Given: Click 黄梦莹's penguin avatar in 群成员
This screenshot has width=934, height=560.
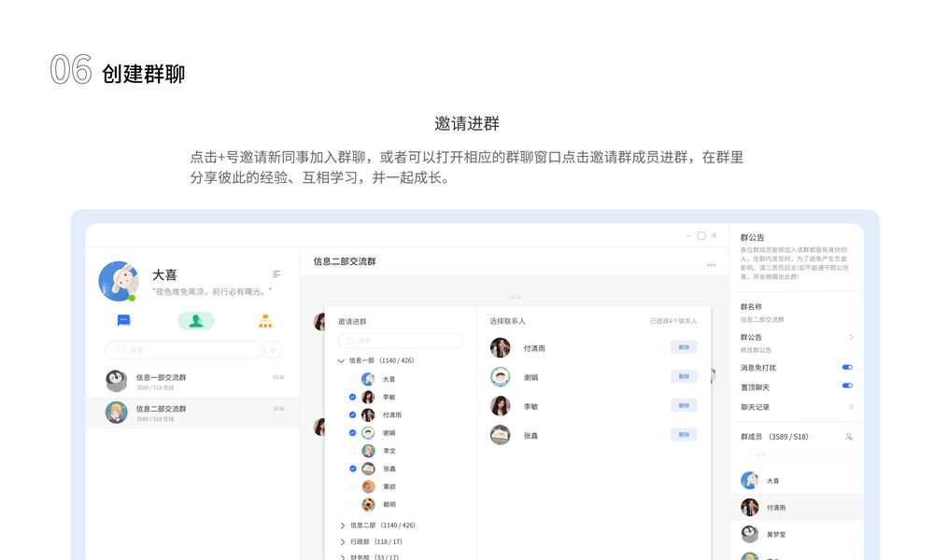Looking at the screenshot, I should click(750, 534).
